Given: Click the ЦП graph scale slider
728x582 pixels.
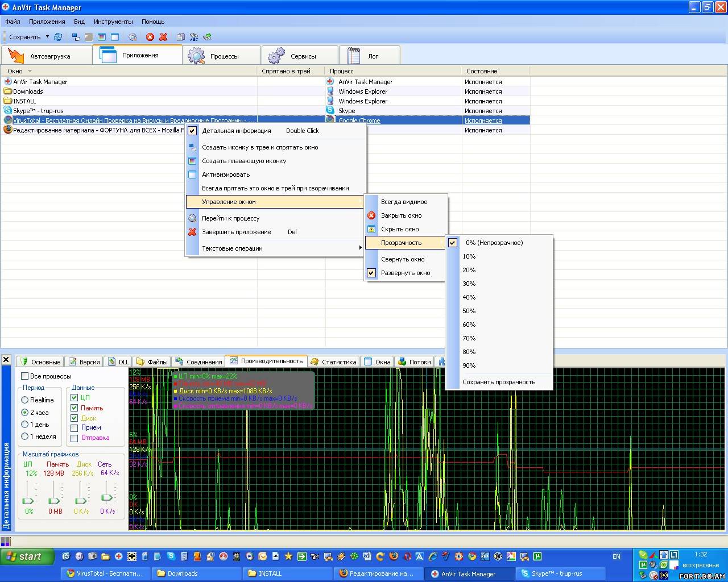Looking at the screenshot, I should pos(28,500).
